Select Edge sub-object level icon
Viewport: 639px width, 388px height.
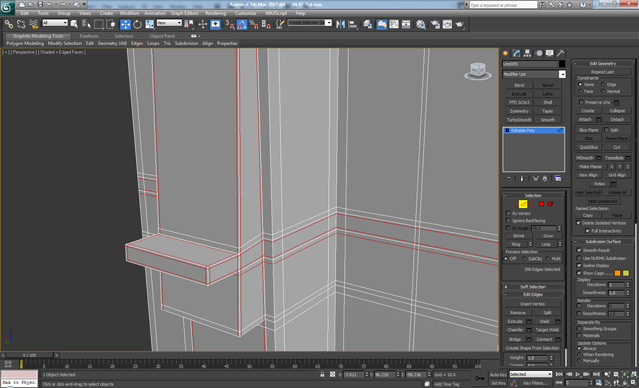(523, 204)
